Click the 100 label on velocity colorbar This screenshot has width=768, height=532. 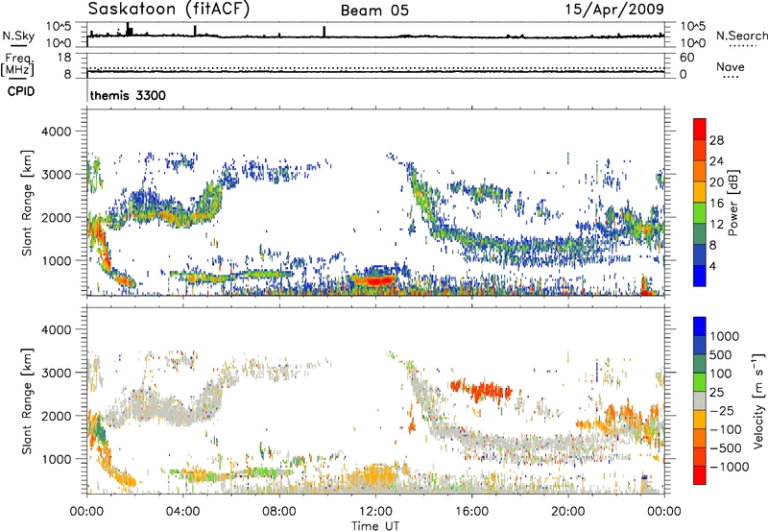pyautogui.click(x=721, y=374)
